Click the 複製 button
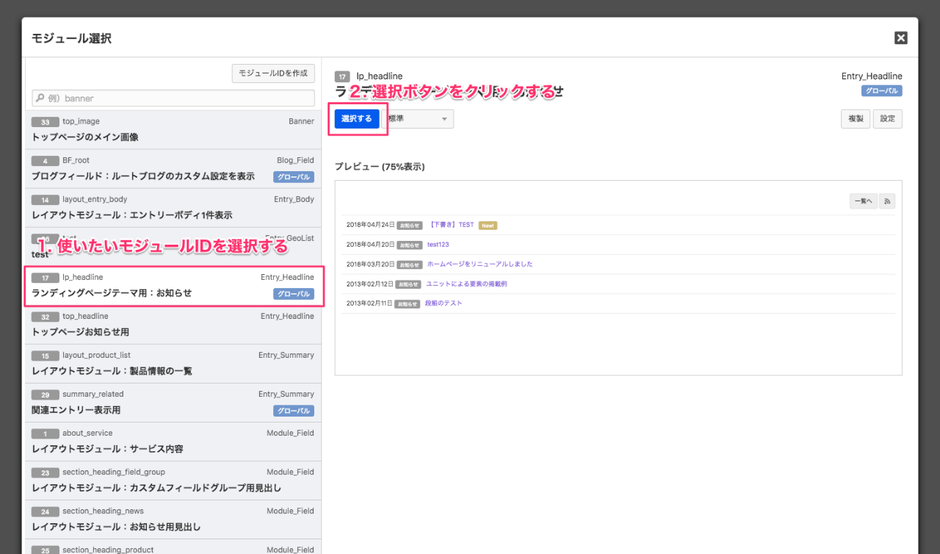Viewport: 940px width, 554px height. tap(855, 119)
